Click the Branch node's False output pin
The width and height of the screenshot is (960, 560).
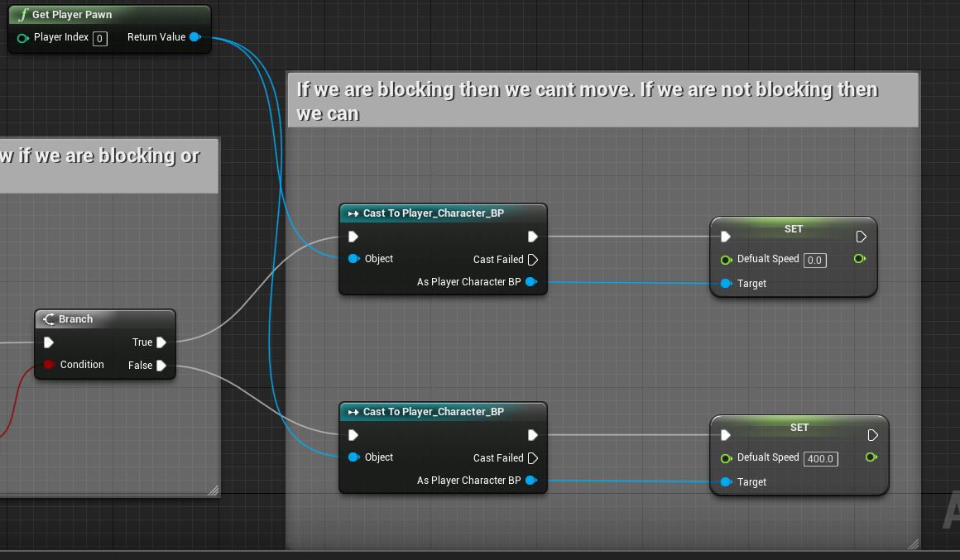pyautogui.click(x=161, y=366)
